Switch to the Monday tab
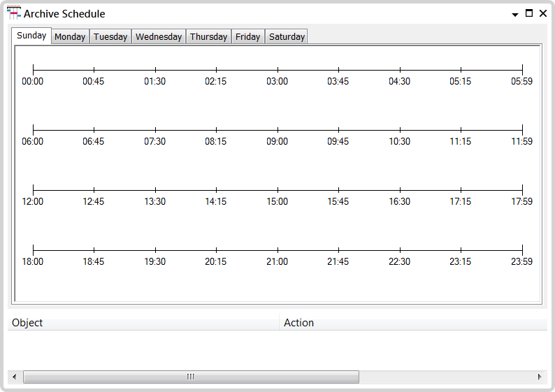 pos(70,37)
